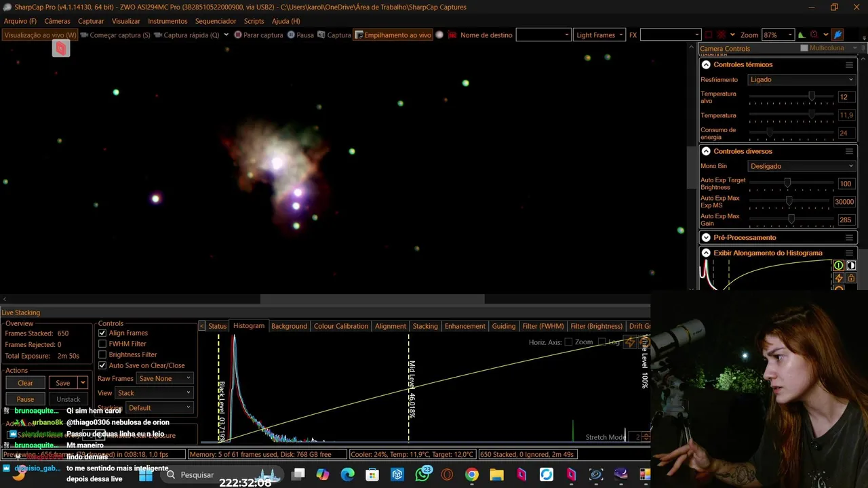Click the red target name icon

pos(452,35)
